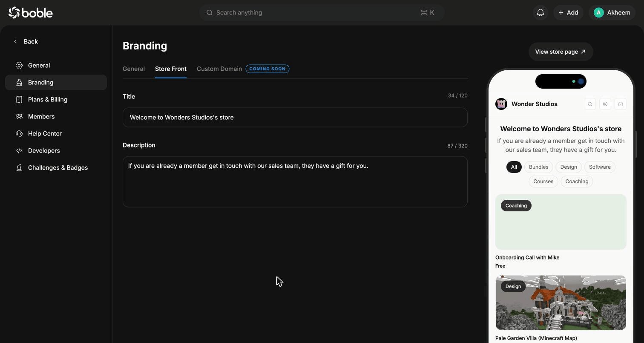Click the Branding stamp icon
Viewport: 644px width, 343px height.
click(x=19, y=82)
